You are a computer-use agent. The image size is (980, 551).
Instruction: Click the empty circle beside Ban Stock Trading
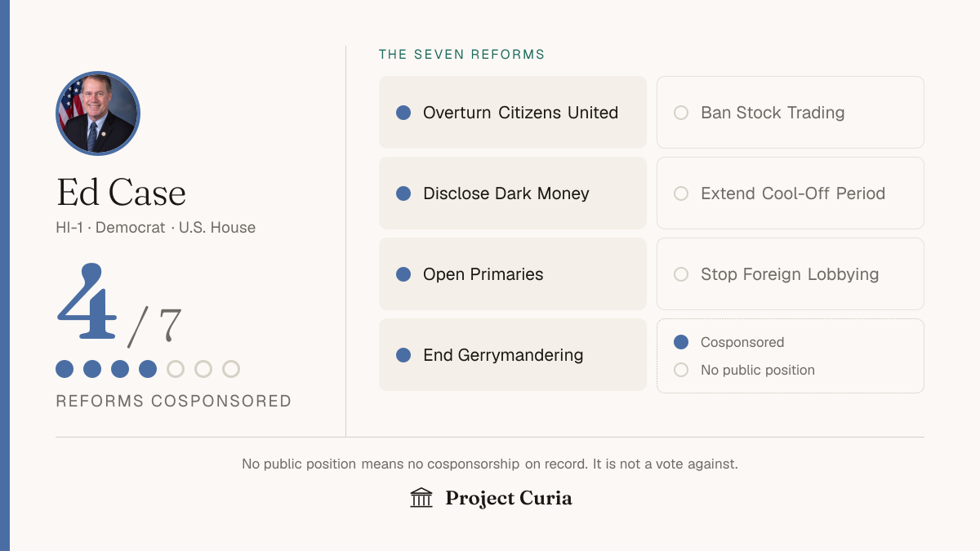pos(681,113)
